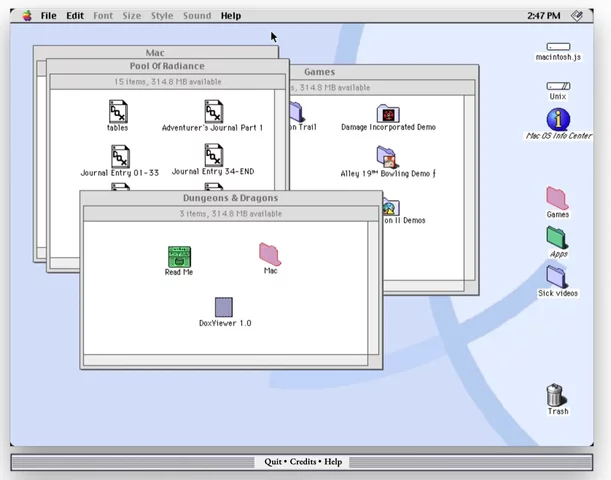
Task: Open the File menu
Action: coord(49,16)
